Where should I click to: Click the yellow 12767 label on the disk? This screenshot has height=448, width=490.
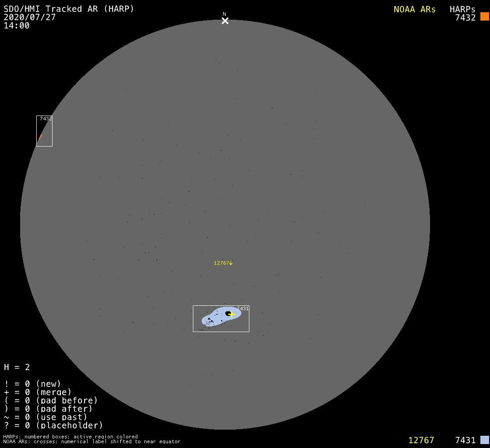(x=221, y=263)
